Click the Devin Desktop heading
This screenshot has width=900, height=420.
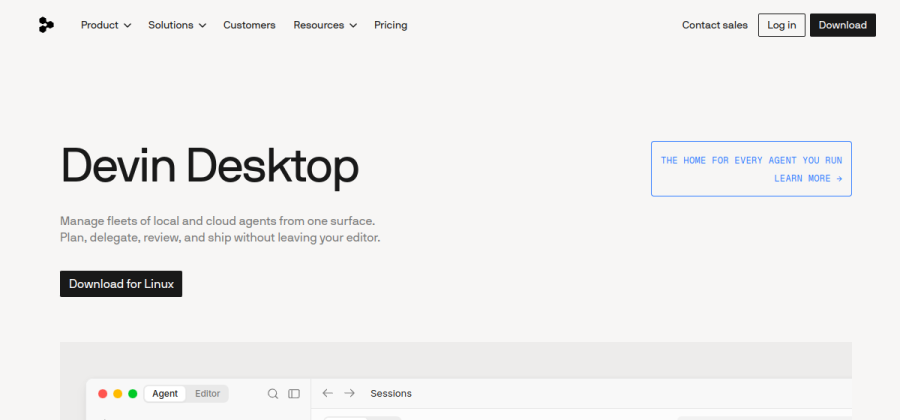(x=210, y=166)
